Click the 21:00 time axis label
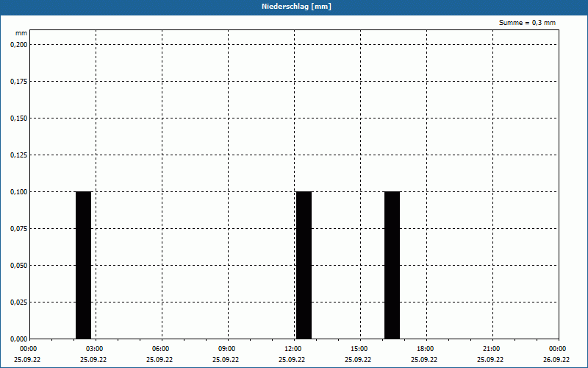This screenshot has width=588, height=368. pos(491,349)
